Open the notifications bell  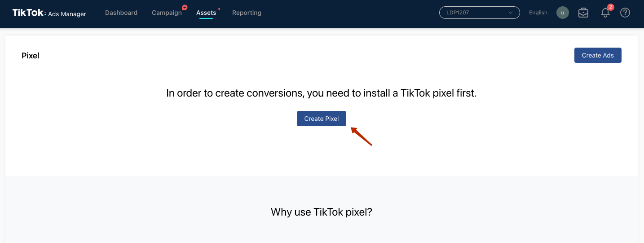(x=605, y=13)
